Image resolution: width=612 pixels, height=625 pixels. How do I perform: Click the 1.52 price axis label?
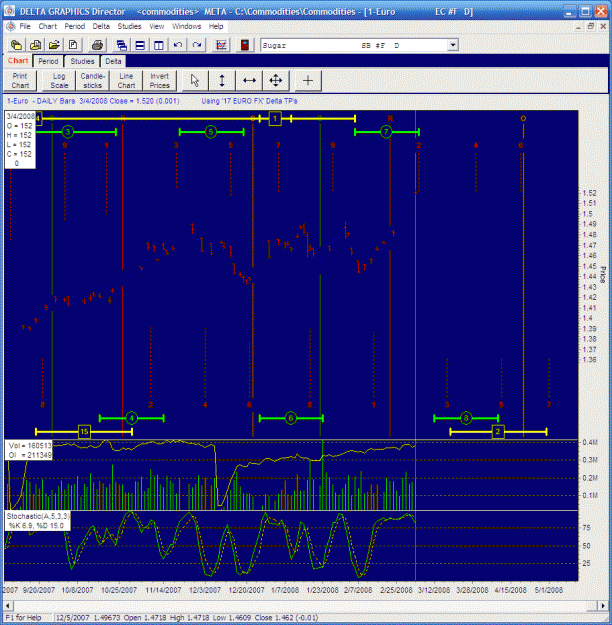589,193
